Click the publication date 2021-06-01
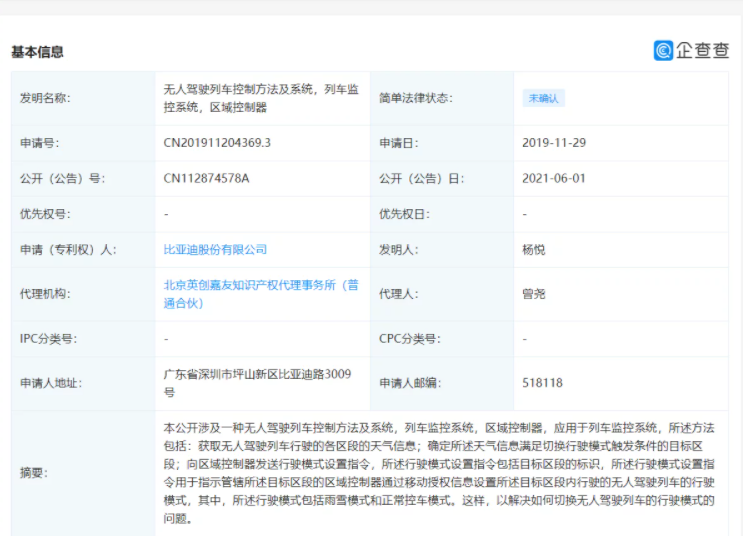The image size is (750, 550). (x=553, y=179)
